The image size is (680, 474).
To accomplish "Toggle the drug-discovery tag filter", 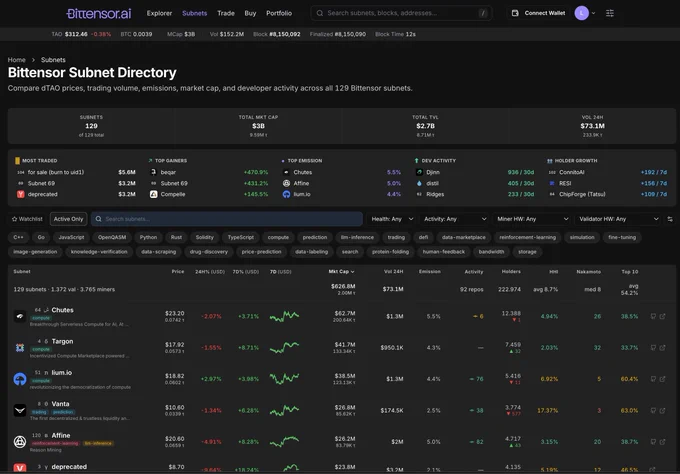I will 211,252.
